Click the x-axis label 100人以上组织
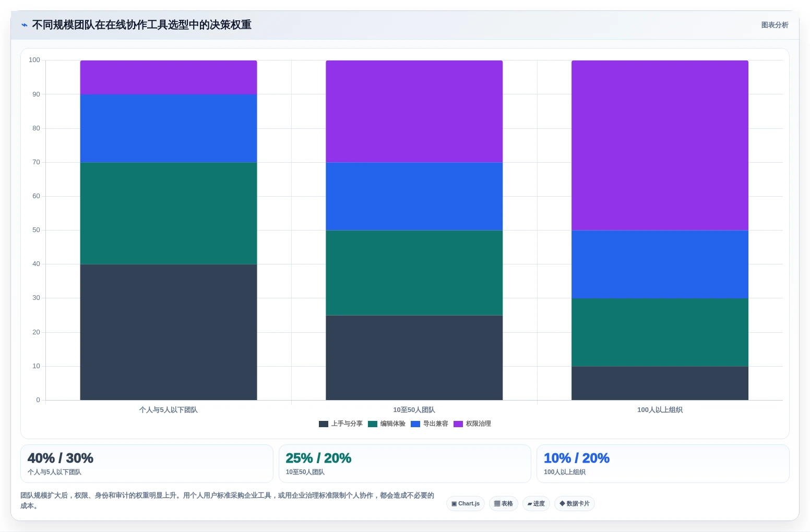This screenshot has height=532, width=810. (x=660, y=410)
